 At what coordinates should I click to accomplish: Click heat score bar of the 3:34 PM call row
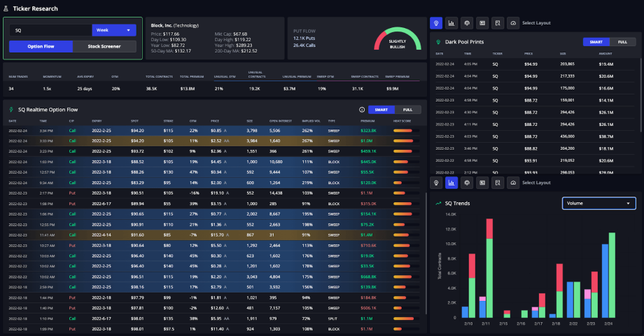click(x=406, y=131)
